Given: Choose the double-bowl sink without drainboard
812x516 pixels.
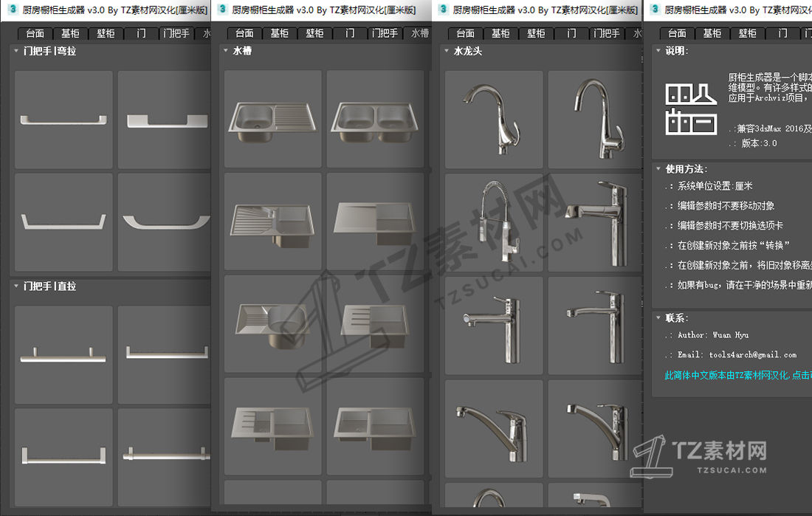Looking at the screenshot, I should click(375, 119).
